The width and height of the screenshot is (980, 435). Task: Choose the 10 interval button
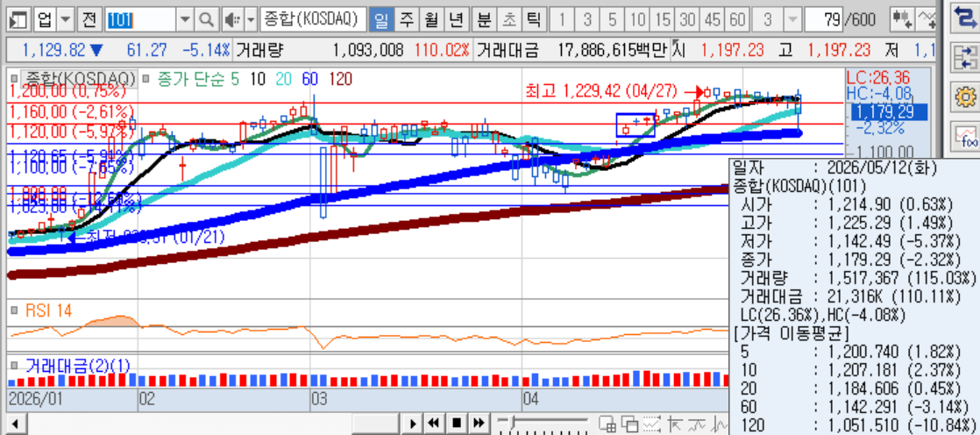637,20
